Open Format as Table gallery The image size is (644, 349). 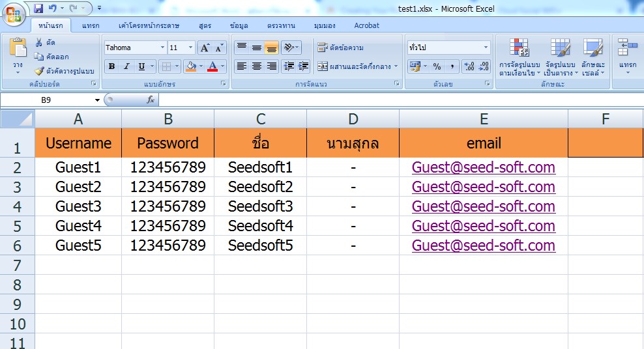[561, 57]
